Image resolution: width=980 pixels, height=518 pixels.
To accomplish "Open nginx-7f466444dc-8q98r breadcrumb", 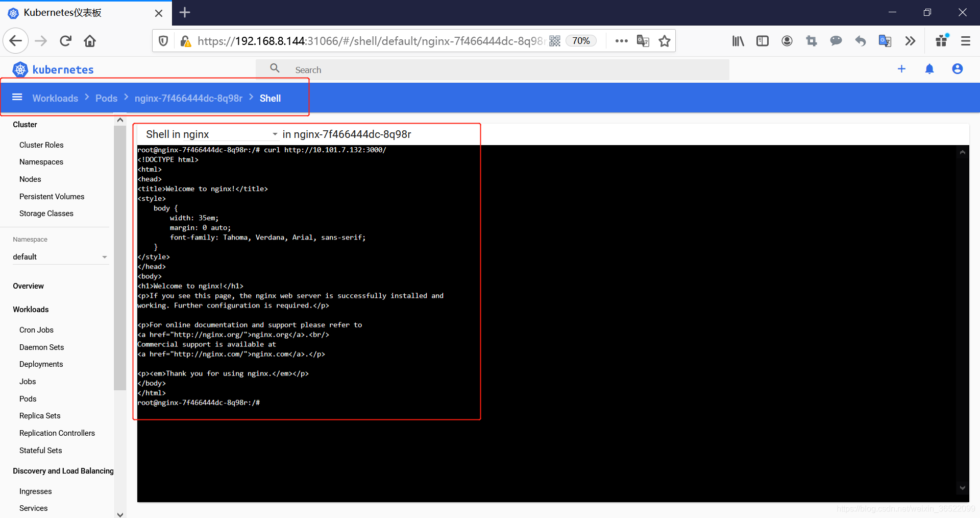I will [x=188, y=98].
